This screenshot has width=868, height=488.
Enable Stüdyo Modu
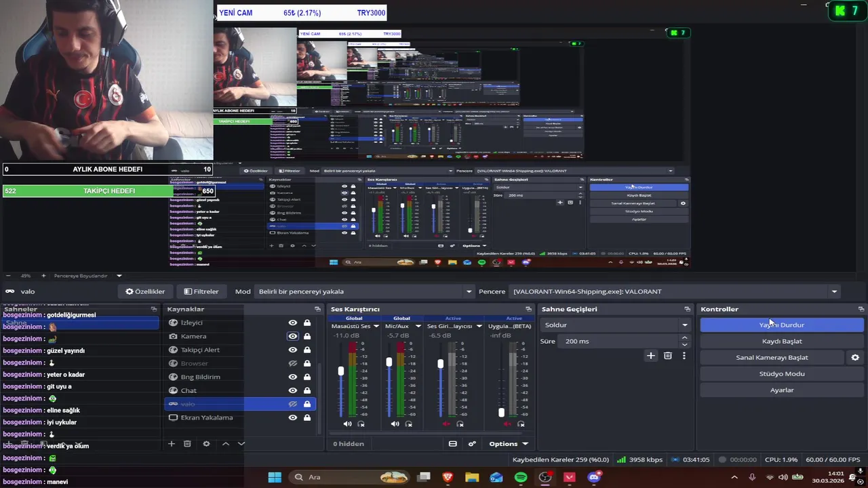coord(782,373)
